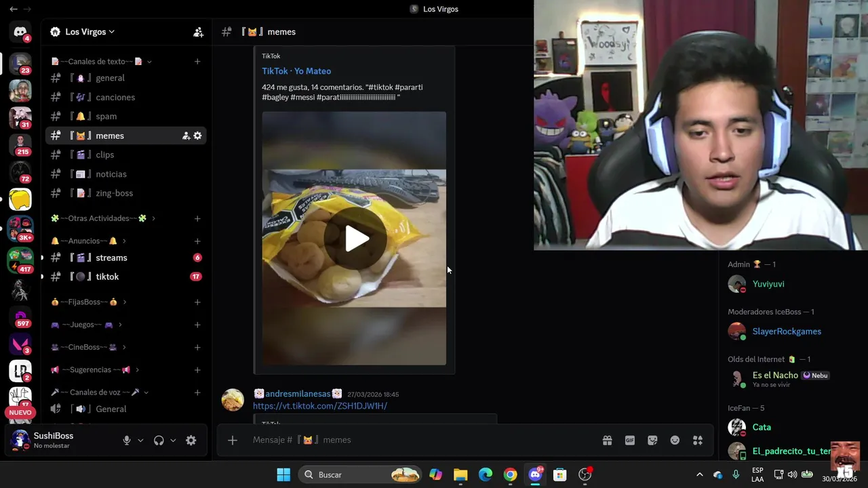Open Microsoft Edge from taskbar
Viewport: 868px width, 488px height.
(x=486, y=474)
